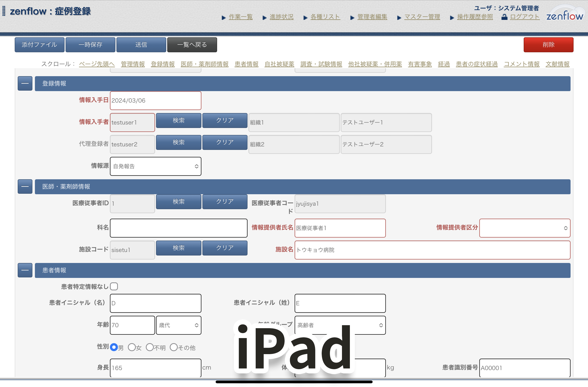Viewport: 588px width, 387px height.
Task: Open 各種リスト in the top menu
Action: click(x=325, y=17)
